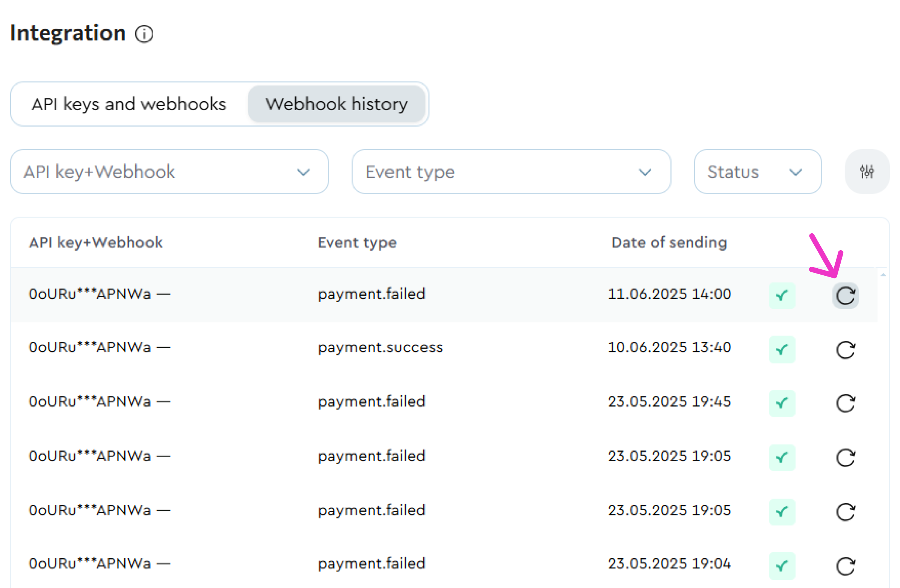Resend the 23.05.2025 19:45 webhook
This screenshot has height=588, width=900.
(845, 403)
